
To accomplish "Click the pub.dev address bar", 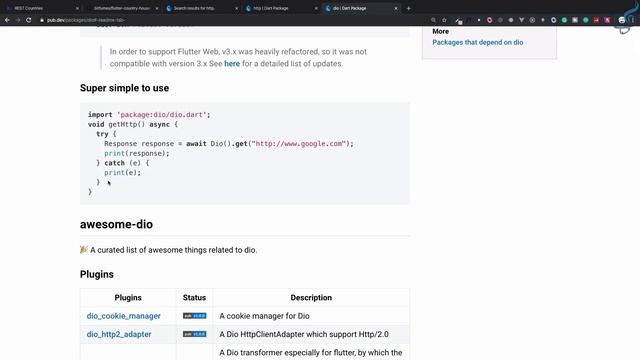I will tap(233, 20).
